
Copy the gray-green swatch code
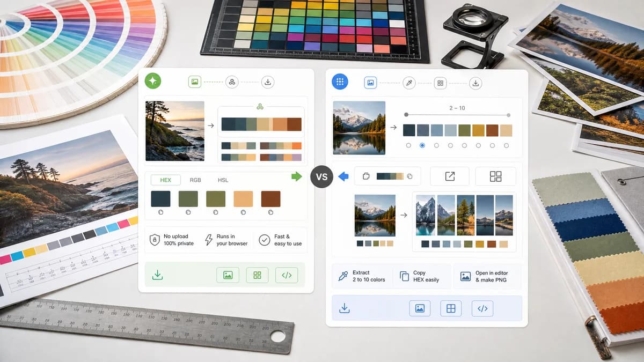(188, 213)
